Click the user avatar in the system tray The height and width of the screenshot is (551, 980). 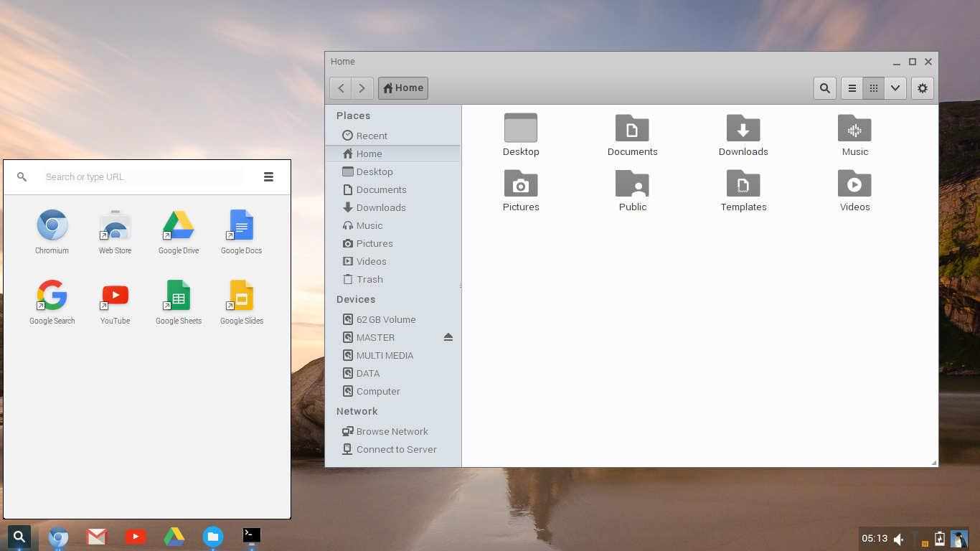[x=959, y=539]
